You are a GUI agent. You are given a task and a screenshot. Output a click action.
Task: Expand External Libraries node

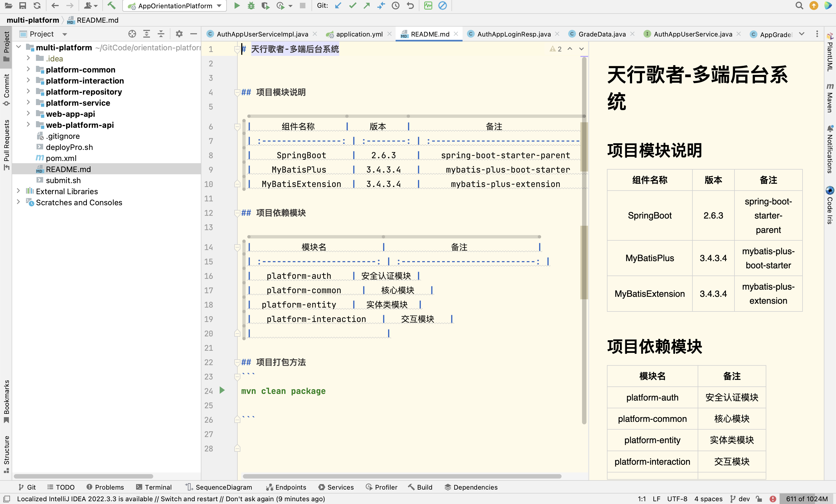click(x=19, y=191)
